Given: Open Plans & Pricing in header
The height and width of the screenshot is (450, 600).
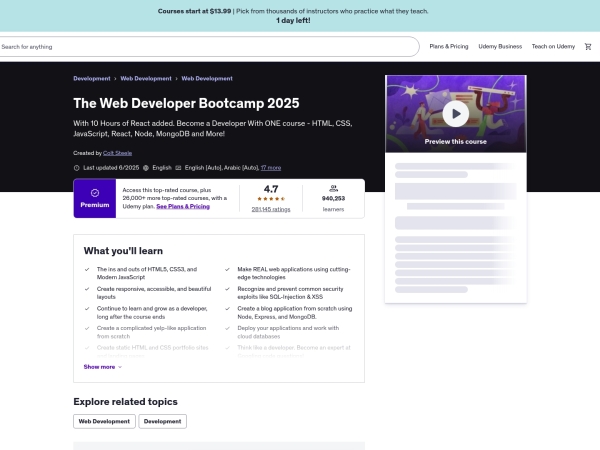Looking at the screenshot, I should [x=449, y=46].
